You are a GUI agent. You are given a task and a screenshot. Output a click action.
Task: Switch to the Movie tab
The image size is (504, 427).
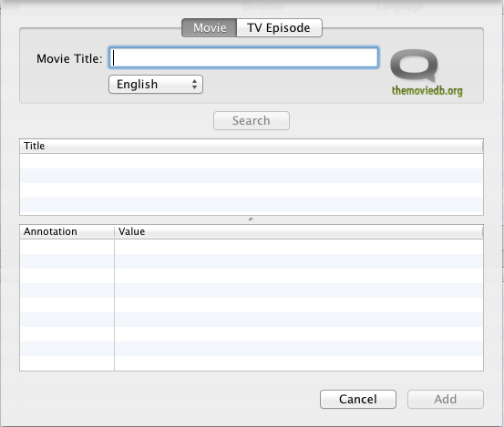210,27
